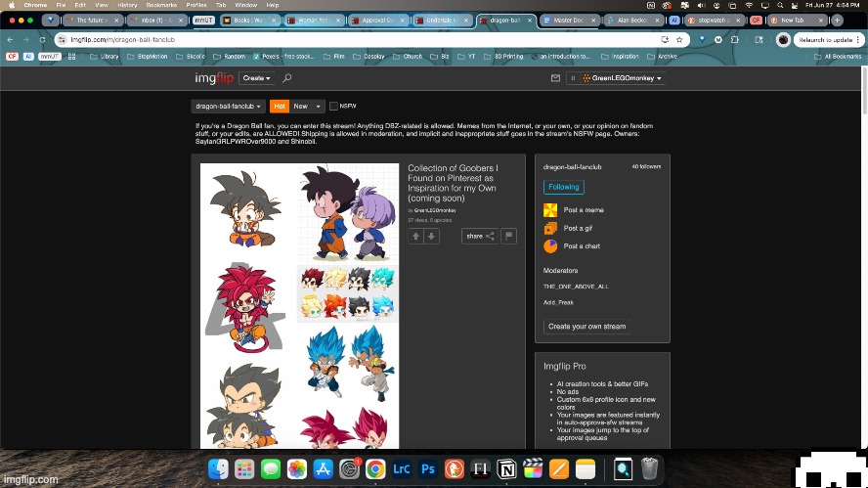Viewport: 868px width, 488px height.
Task: Open the chibi Dragon Ball collage image
Action: point(299,306)
